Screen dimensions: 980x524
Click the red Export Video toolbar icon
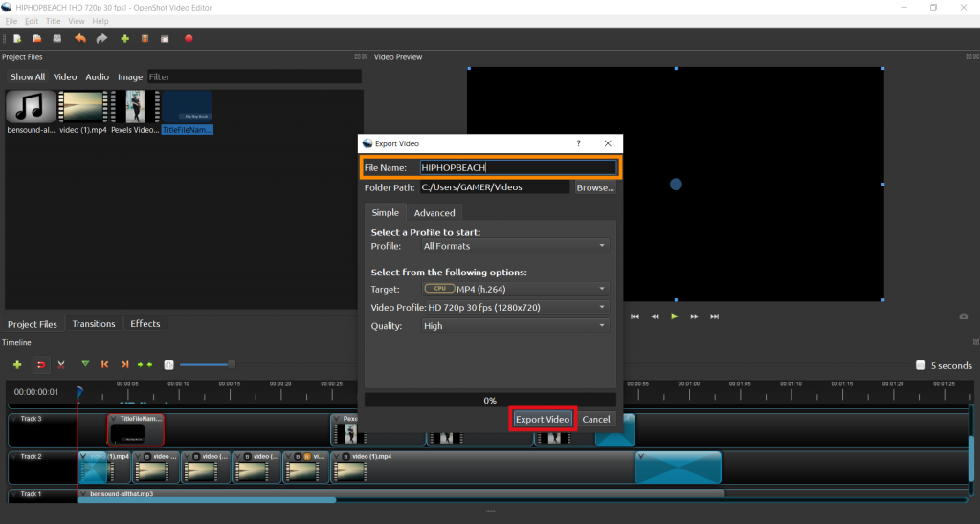pyautogui.click(x=189, y=38)
